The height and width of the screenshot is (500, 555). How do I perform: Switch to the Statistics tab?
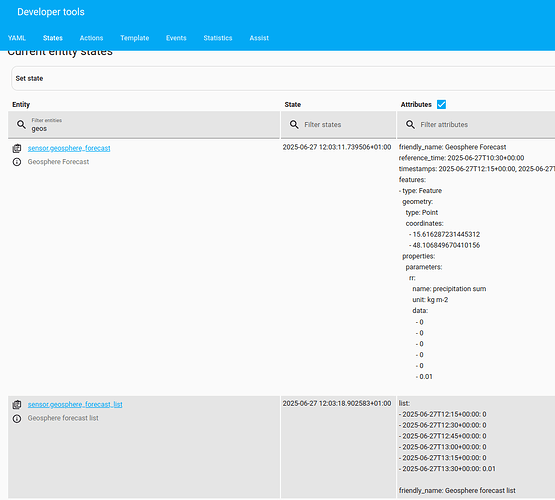(218, 38)
